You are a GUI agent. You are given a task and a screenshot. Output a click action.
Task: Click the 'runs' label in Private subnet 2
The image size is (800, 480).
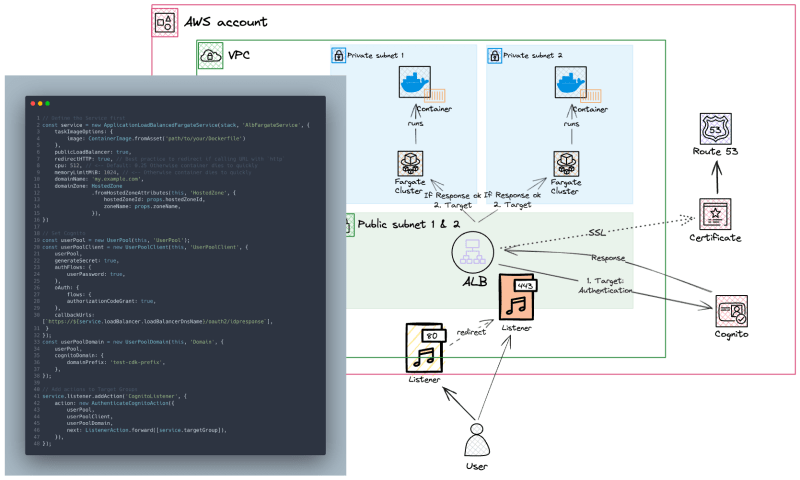pyautogui.click(x=571, y=124)
